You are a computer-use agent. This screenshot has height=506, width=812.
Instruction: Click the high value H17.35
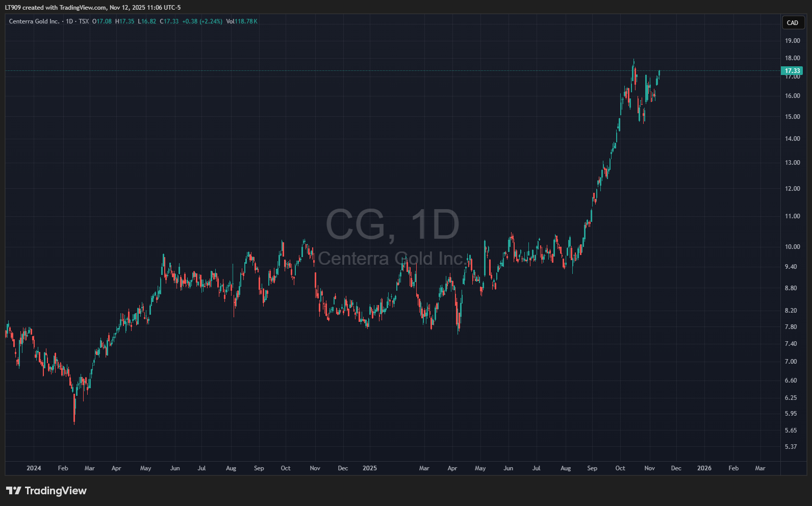(x=125, y=21)
